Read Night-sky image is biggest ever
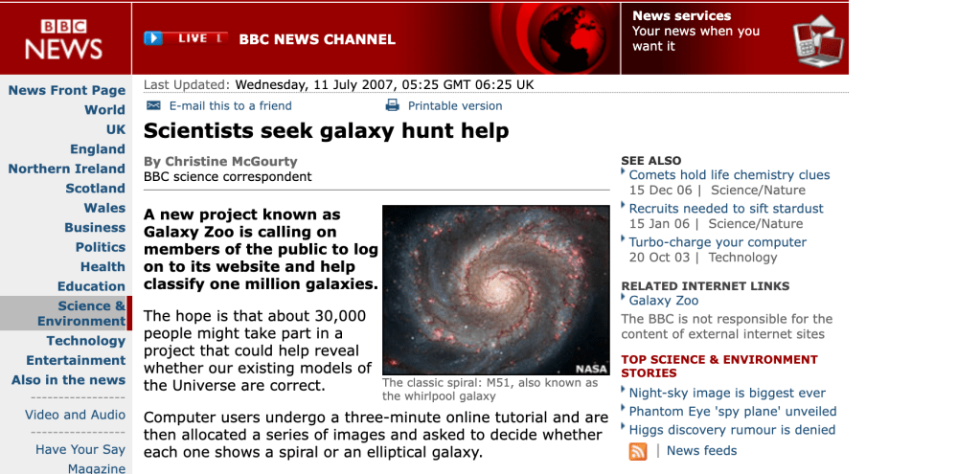The image size is (980, 474). (727, 393)
